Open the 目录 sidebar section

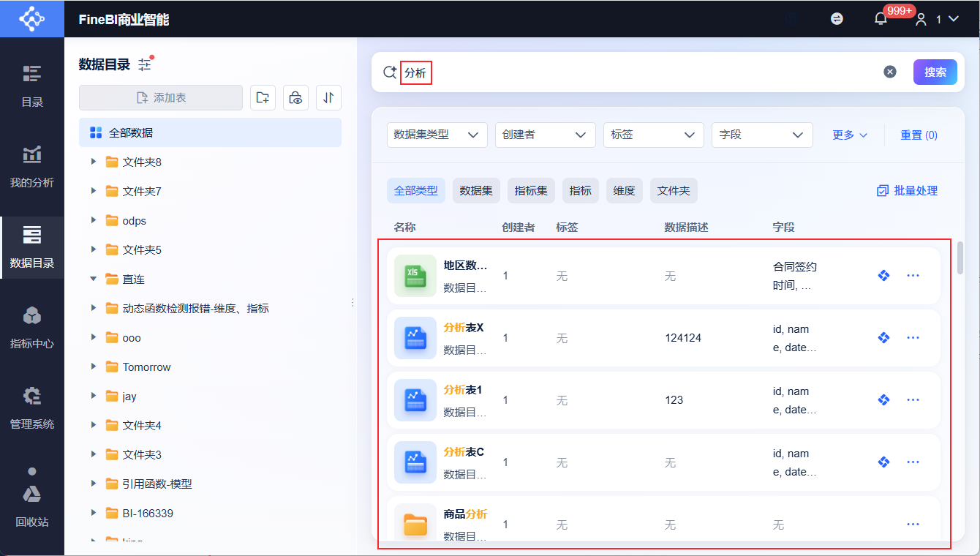[31, 86]
